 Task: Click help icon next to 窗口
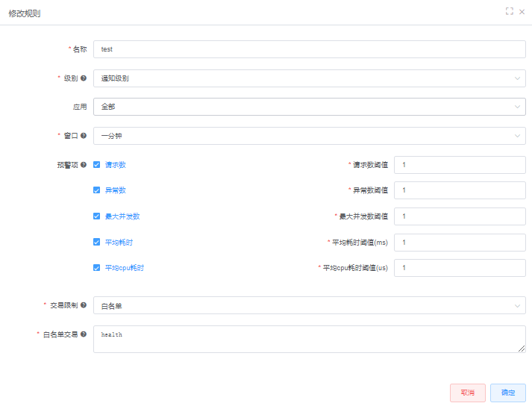[x=84, y=135]
